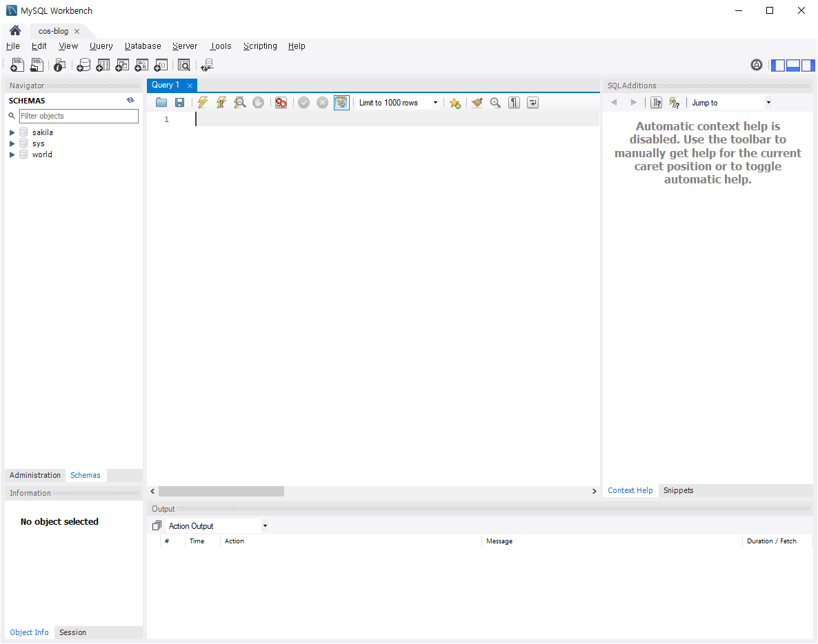Screen dimensions: 818x644
Task: Close the cos-blog connection tab
Action: [x=77, y=31]
